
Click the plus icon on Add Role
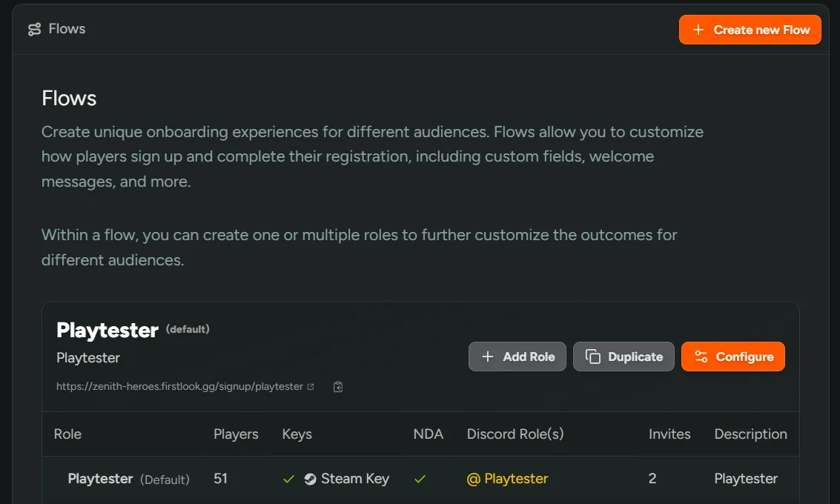tap(487, 357)
